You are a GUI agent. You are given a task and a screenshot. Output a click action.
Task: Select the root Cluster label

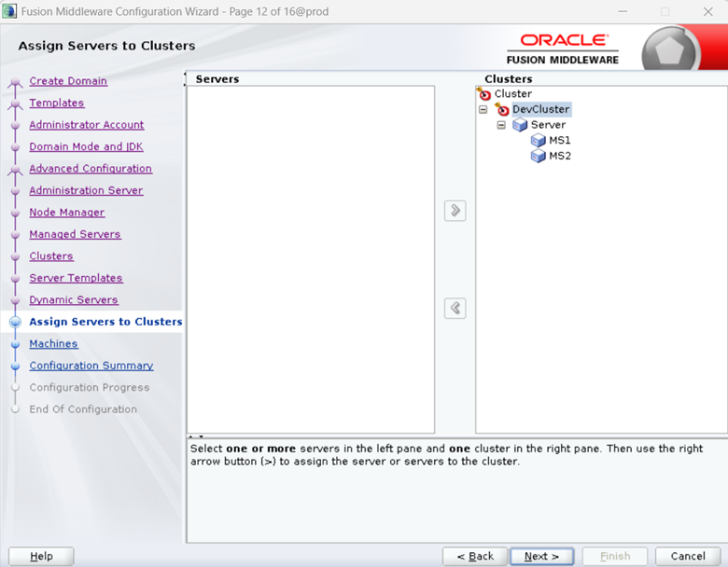[x=513, y=94]
